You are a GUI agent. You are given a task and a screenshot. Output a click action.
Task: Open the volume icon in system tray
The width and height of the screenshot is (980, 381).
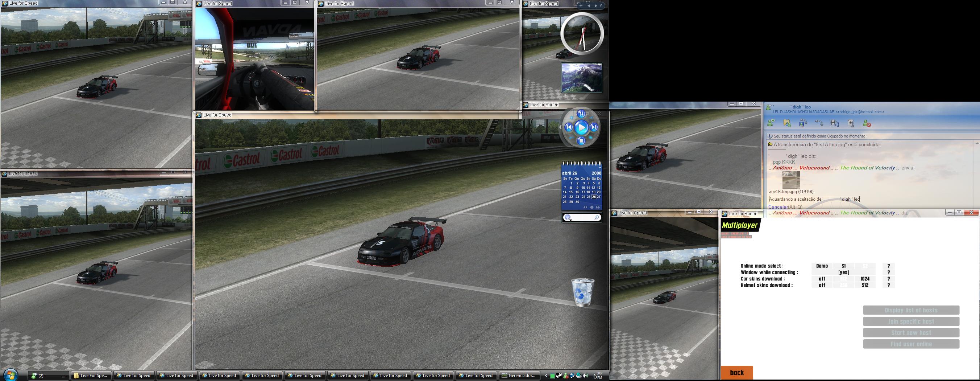585,376
